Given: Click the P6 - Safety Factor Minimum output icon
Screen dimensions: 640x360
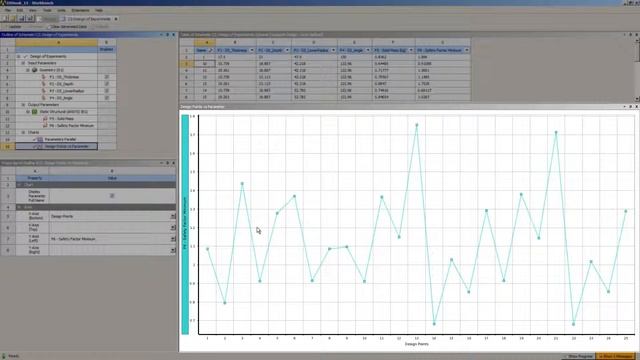Looking at the screenshot, I should [45, 126].
